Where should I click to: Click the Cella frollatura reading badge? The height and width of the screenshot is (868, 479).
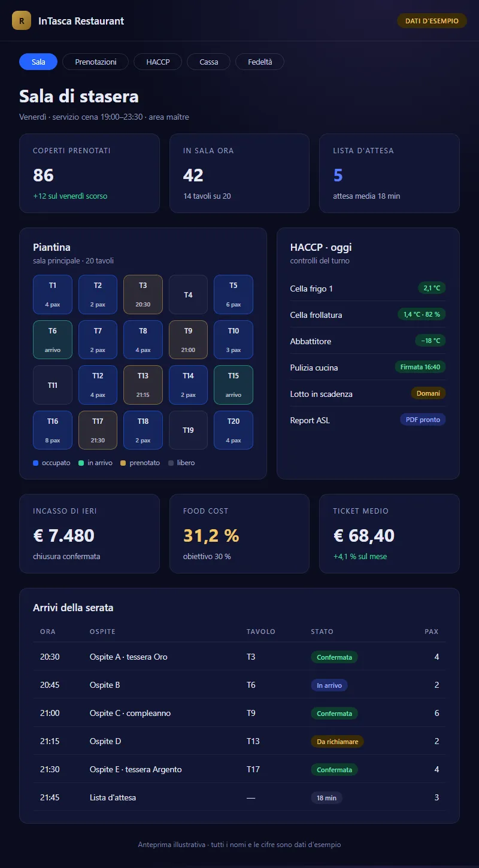(x=422, y=315)
